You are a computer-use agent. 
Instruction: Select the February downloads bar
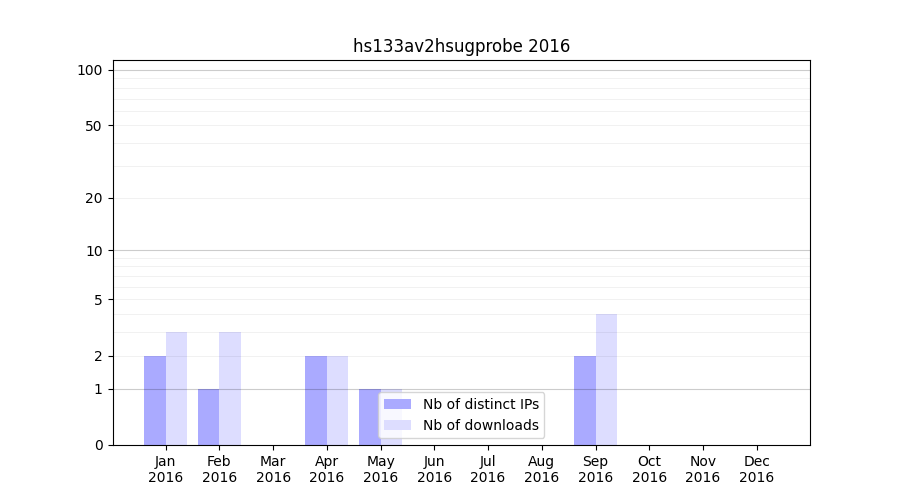[230, 388]
